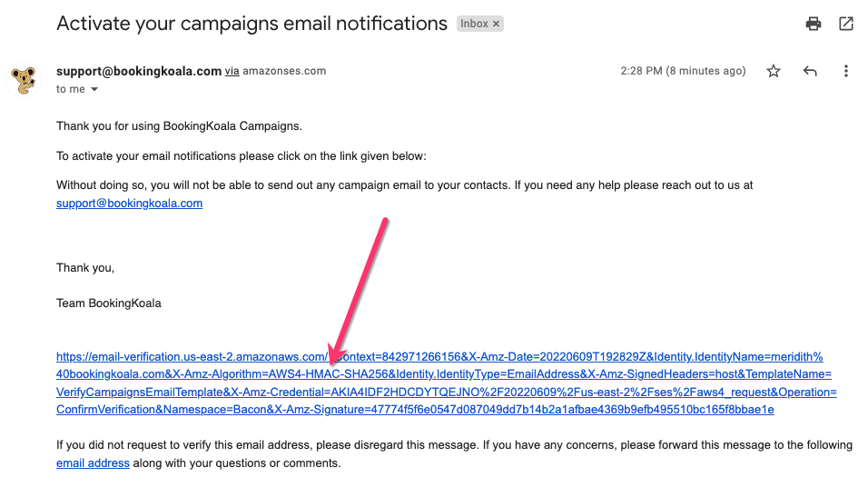The width and height of the screenshot is (868, 487).
Task: Click the email subject heading
Action: click(252, 24)
